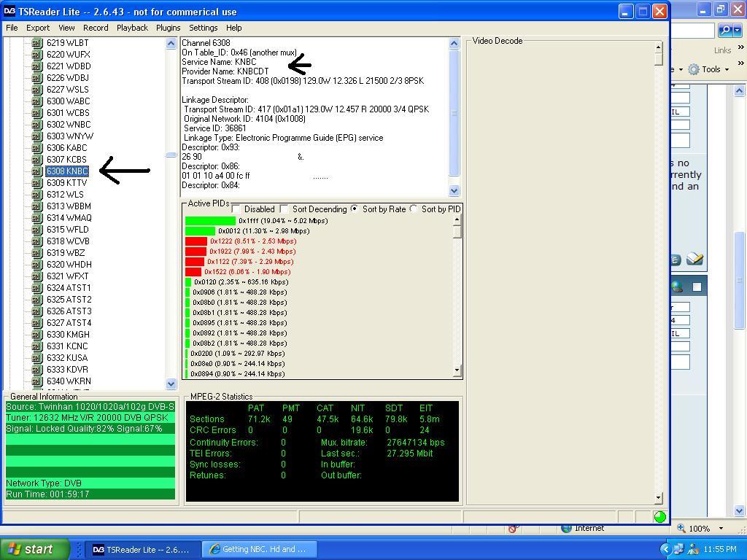Click the channel icon beside 6308 KNBC

point(37,171)
